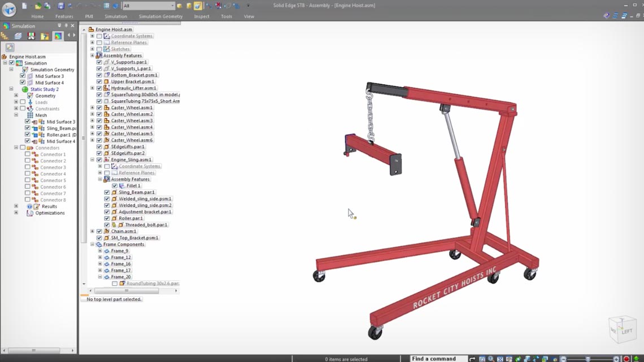644x362 pixels.
Task: Click the Solid Edge application button
Action: [9, 10]
